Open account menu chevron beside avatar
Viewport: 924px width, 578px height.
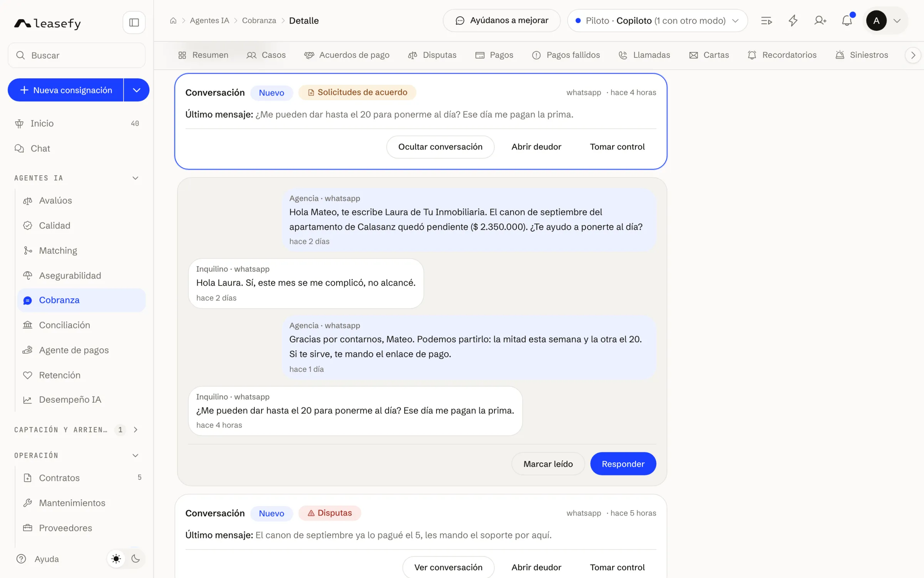(897, 21)
